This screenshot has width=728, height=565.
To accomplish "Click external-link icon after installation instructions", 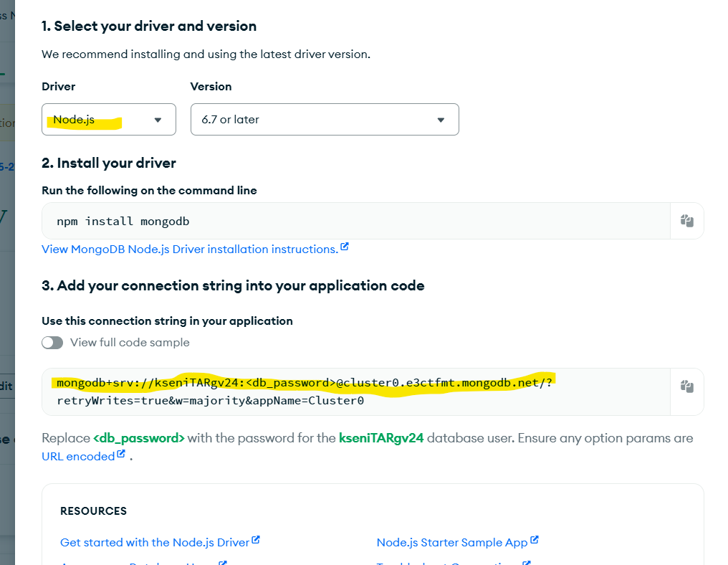I will (345, 247).
